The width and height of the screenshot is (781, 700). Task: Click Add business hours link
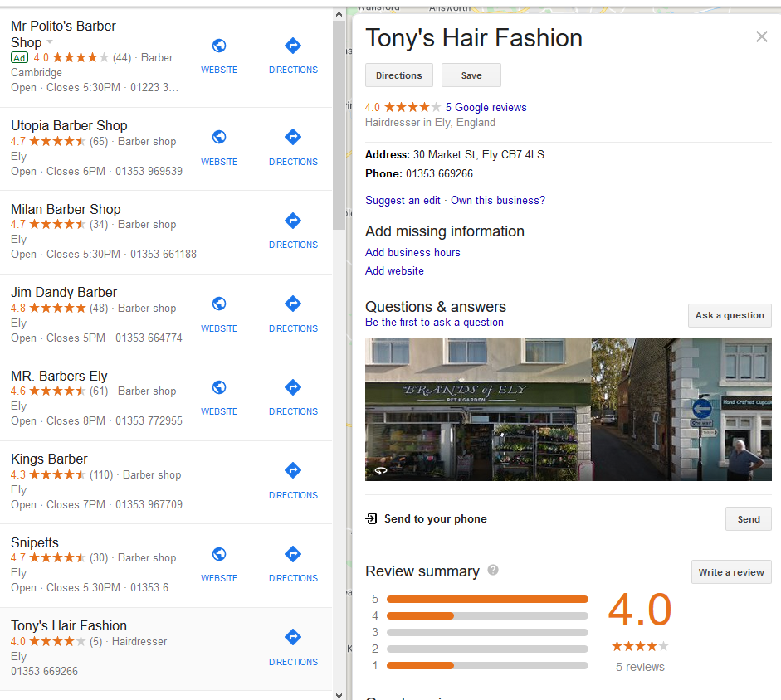tap(412, 252)
